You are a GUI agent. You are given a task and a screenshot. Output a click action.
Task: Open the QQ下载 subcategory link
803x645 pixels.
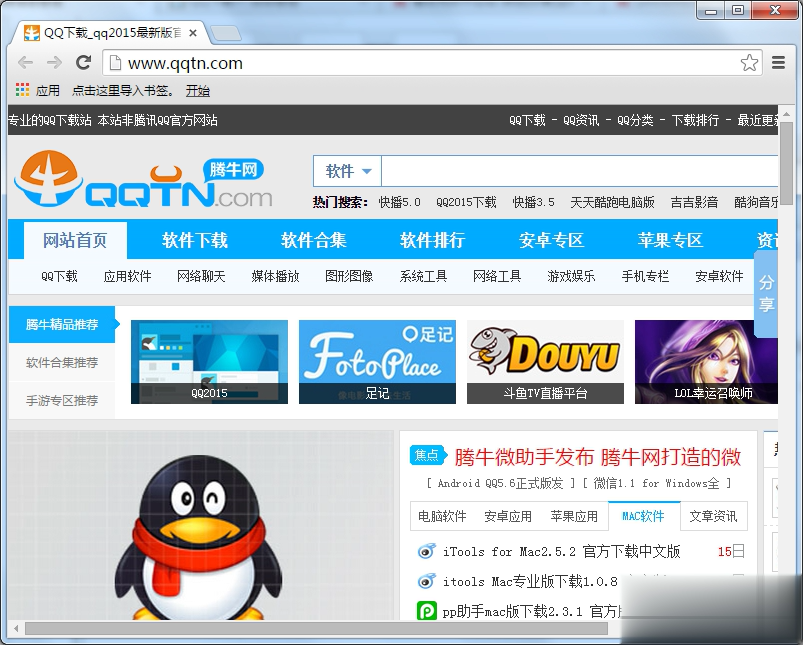pyautogui.click(x=59, y=276)
